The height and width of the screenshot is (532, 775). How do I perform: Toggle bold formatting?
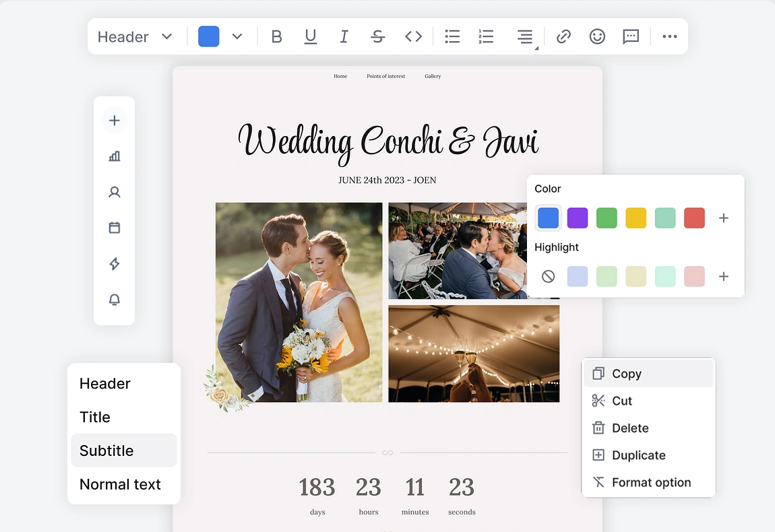point(276,36)
